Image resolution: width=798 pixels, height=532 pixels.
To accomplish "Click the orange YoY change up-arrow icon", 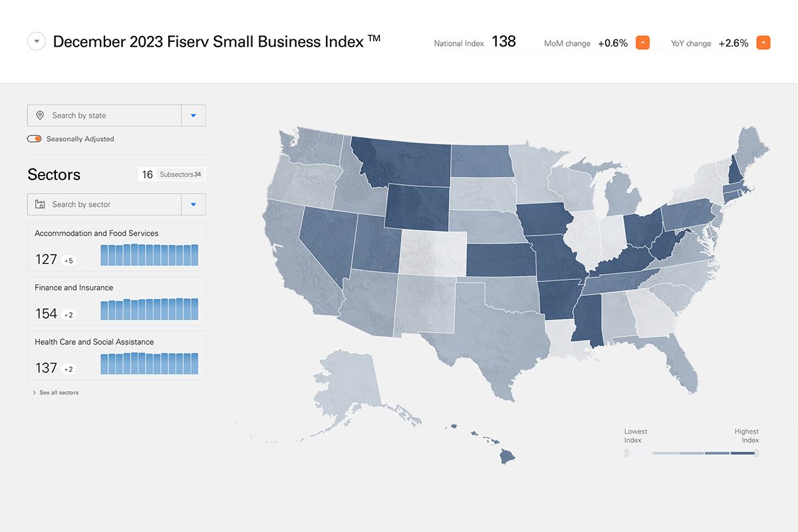I will tap(763, 43).
